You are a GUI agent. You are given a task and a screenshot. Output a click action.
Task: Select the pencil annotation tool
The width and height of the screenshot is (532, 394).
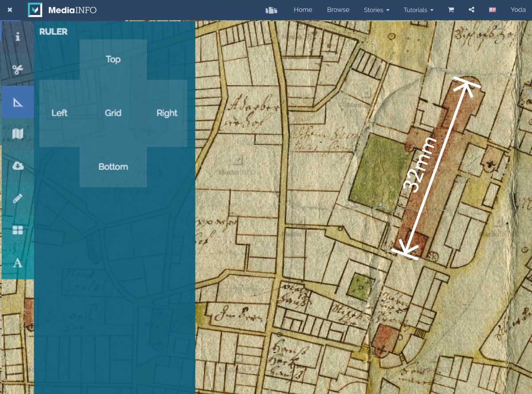18,198
